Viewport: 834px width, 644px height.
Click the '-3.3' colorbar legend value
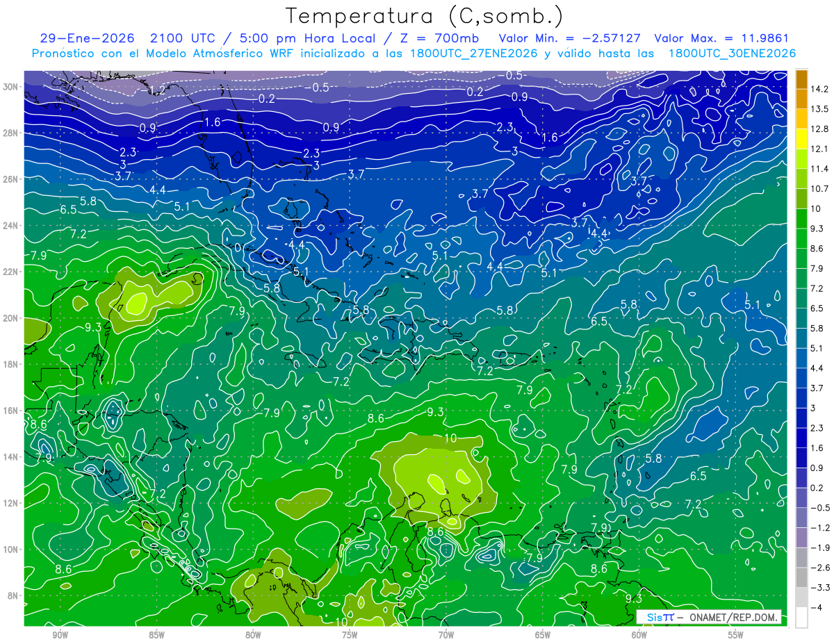(819, 588)
